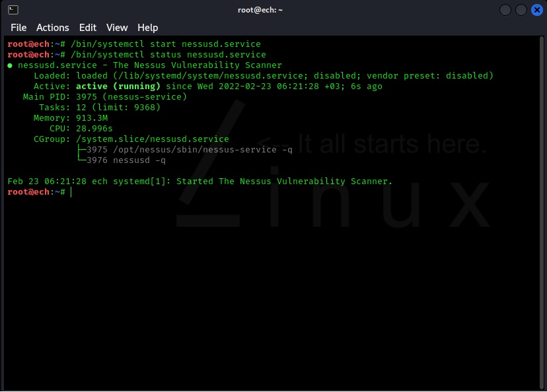
Task: Click 'Main PID: 3975 (nessus-service)' line
Action: coord(104,97)
